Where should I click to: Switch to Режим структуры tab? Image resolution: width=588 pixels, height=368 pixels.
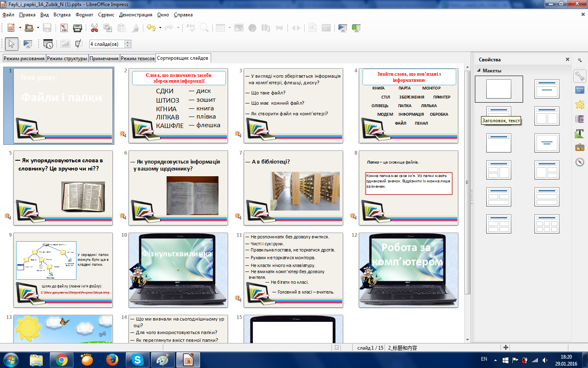coord(67,58)
